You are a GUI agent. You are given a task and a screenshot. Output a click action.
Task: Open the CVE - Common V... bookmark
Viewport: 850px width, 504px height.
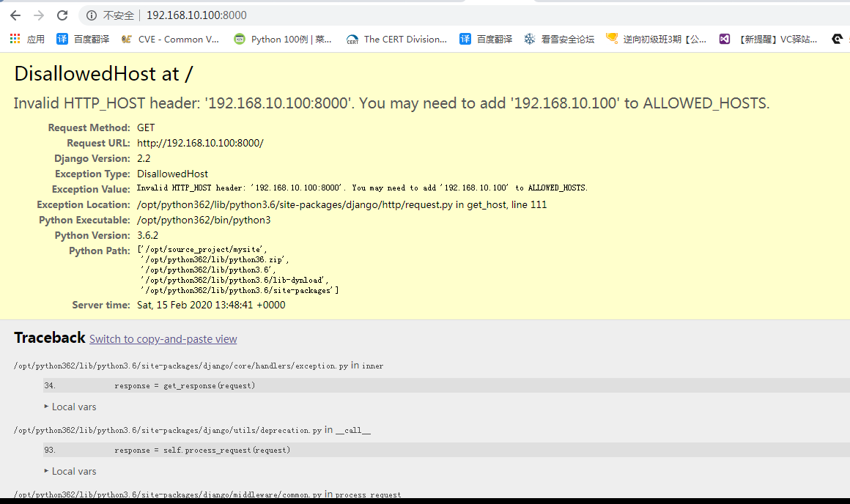click(170, 39)
